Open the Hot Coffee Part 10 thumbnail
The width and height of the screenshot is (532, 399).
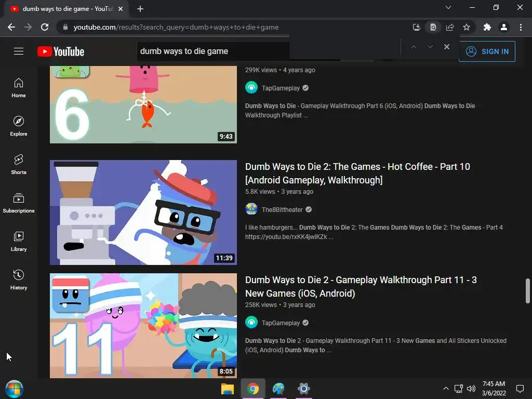[143, 212]
